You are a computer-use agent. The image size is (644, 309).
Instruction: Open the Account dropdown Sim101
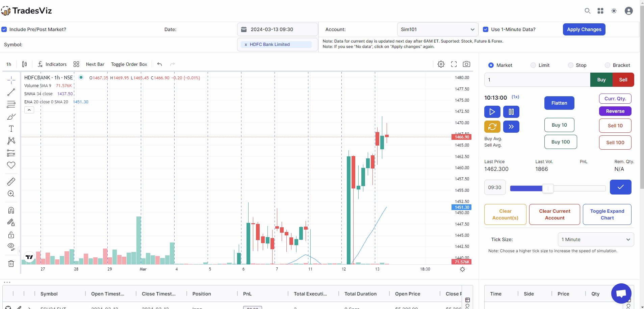438,29
